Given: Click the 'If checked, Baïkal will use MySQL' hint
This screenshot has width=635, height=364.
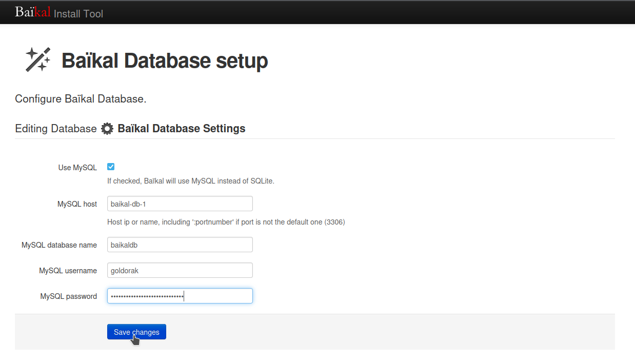Looking at the screenshot, I should (191, 181).
